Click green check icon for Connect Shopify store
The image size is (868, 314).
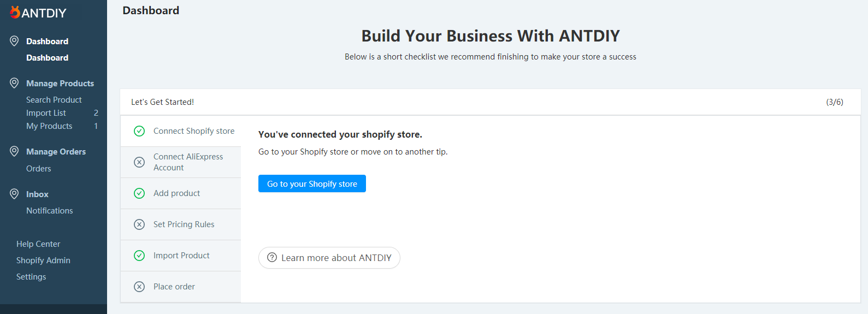[x=139, y=131]
